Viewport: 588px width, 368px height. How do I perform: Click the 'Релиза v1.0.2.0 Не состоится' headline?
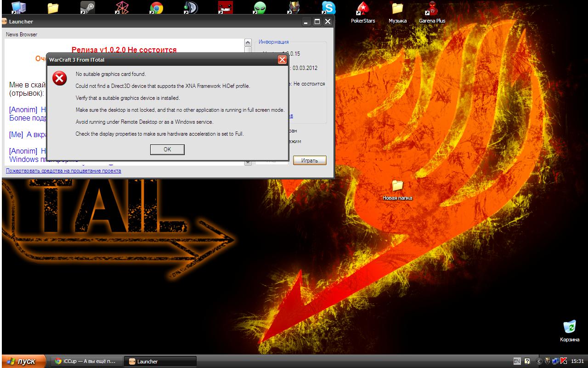(124, 50)
